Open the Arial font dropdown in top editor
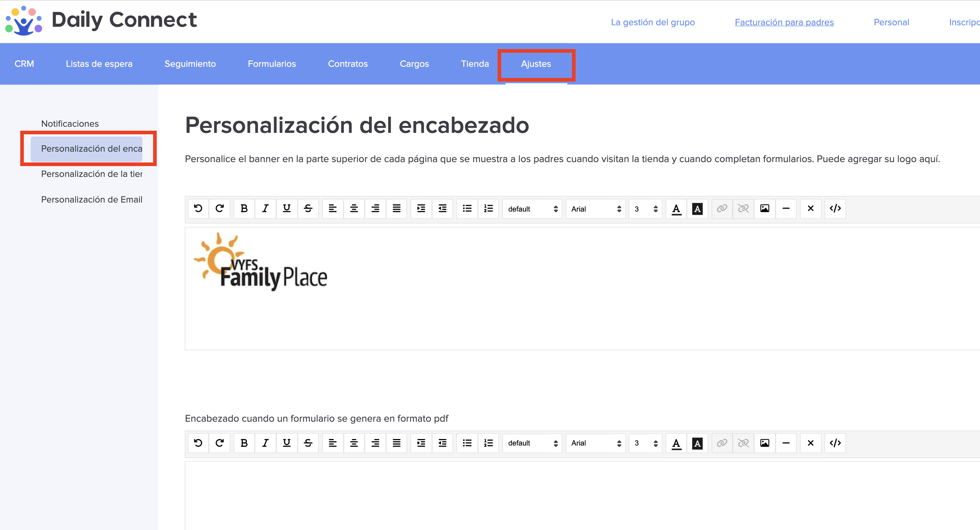980x530 pixels. click(x=595, y=209)
